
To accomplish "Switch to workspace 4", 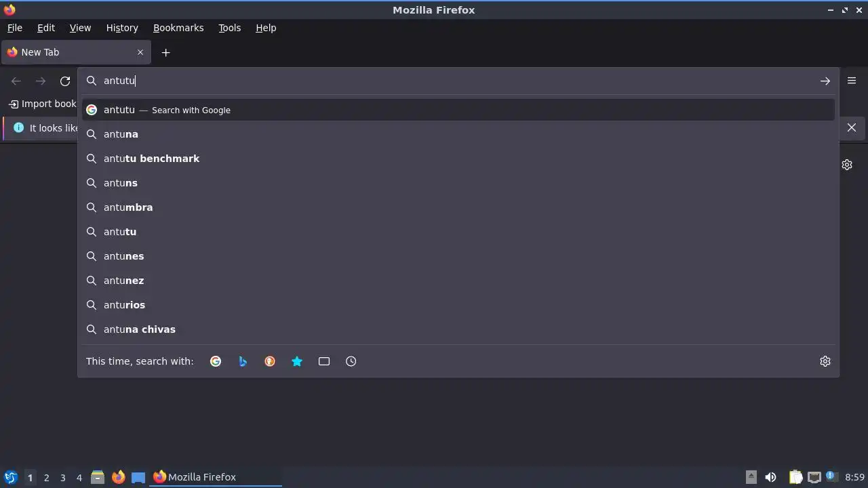I will 79,478.
